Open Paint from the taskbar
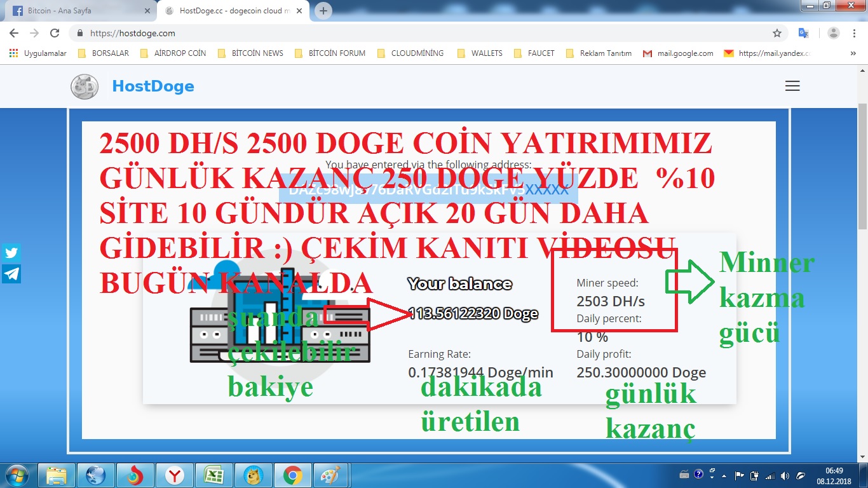Viewport: 868px width, 488px height. [x=331, y=475]
